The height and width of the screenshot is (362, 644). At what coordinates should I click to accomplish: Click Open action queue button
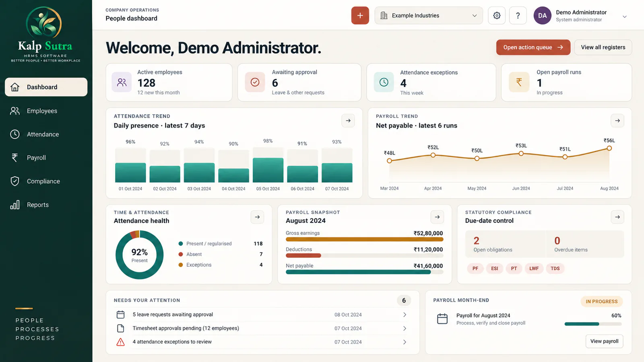(533, 47)
